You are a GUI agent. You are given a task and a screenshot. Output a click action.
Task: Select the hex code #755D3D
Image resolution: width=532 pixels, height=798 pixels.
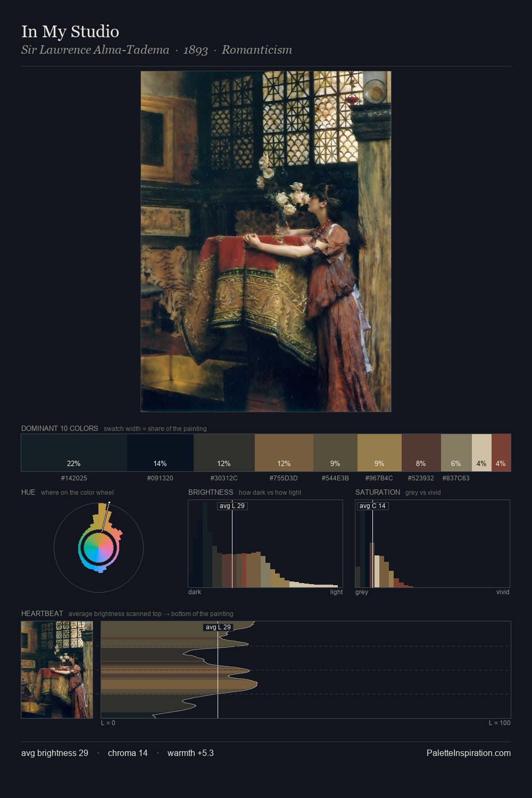point(284,478)
